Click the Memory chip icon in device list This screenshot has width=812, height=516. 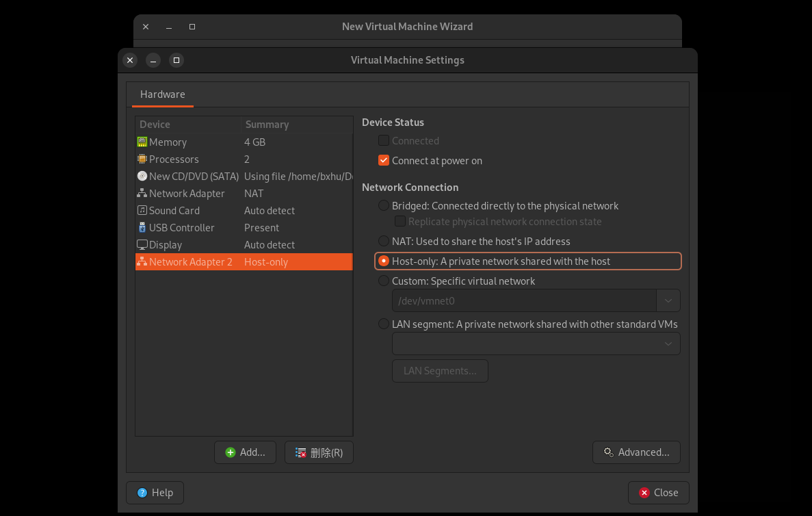tap(142, 142)
